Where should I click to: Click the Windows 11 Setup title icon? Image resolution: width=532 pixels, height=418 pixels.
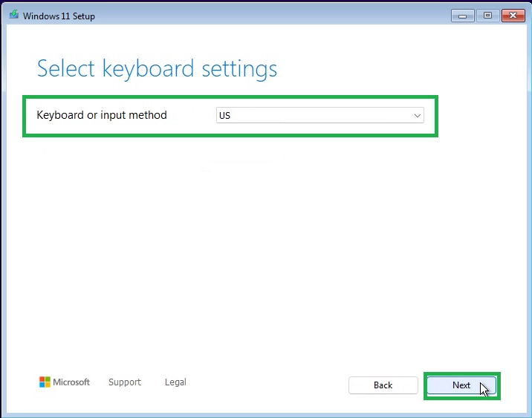[14, 15]
